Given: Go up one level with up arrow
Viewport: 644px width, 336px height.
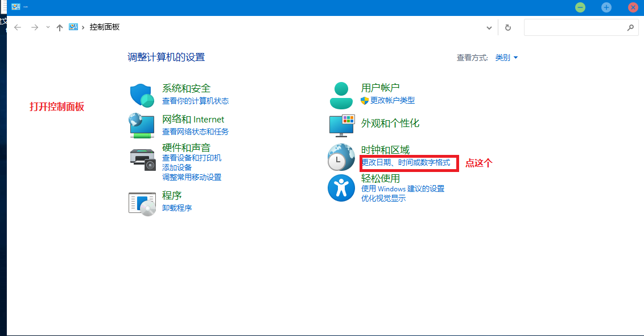Looking at the screenshot, I should (x=60, y=27).
